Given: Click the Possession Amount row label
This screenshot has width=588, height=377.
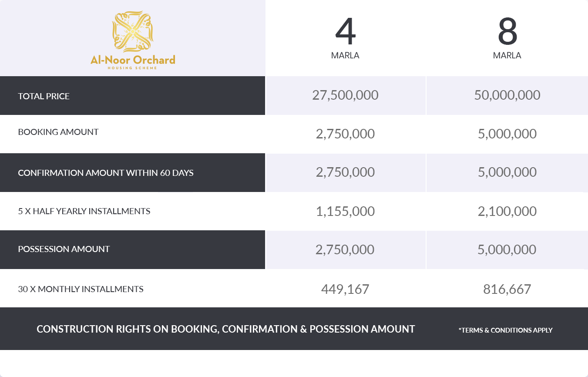Looking at the screenshot, I should click(64, 249).
